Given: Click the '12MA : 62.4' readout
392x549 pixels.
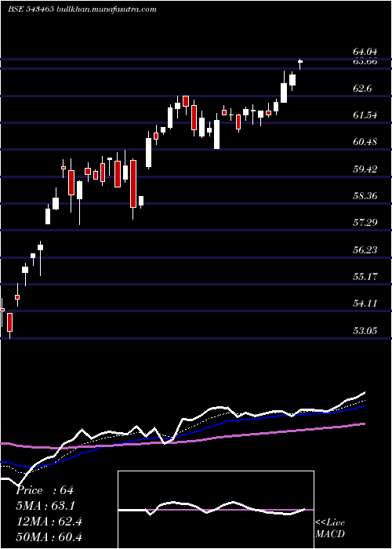Looking at the screenshot, I should pyautogui.click(x=49, y=522).
